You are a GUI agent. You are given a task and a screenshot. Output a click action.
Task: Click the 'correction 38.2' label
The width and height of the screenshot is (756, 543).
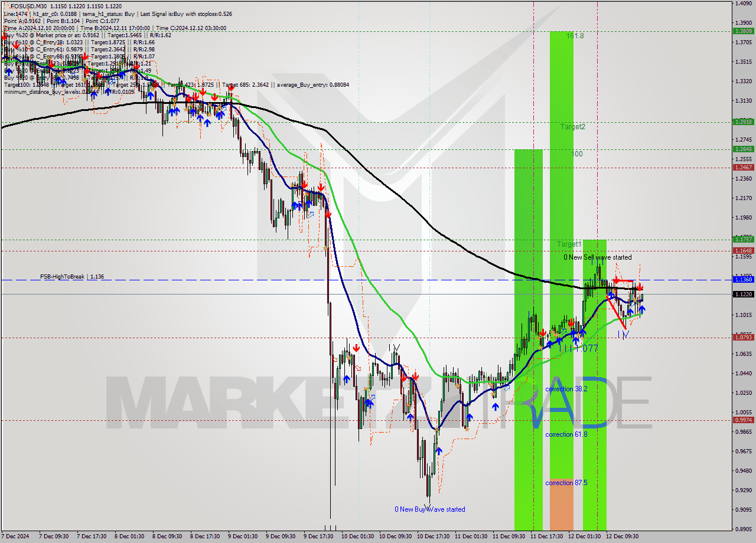click(566, 390)
